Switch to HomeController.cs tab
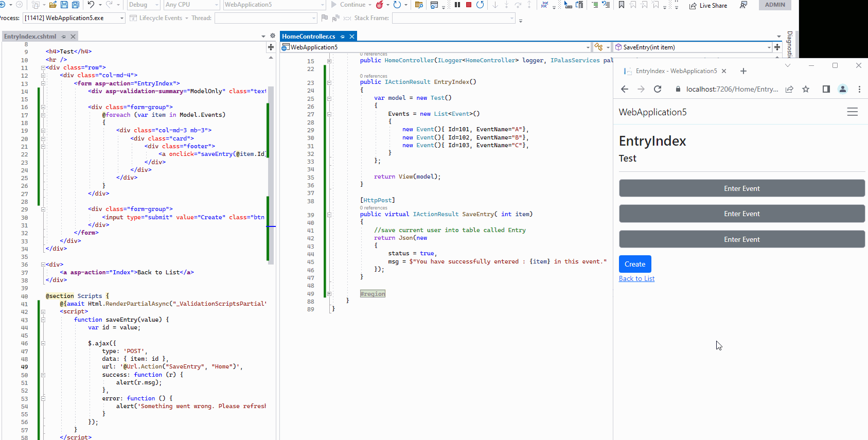This screenshot has width=868, height=440. pos(308,37)
